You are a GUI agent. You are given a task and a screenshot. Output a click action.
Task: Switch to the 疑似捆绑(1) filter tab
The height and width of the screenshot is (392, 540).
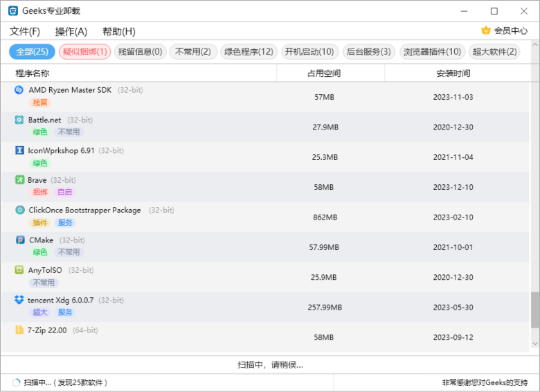point(85,52)
